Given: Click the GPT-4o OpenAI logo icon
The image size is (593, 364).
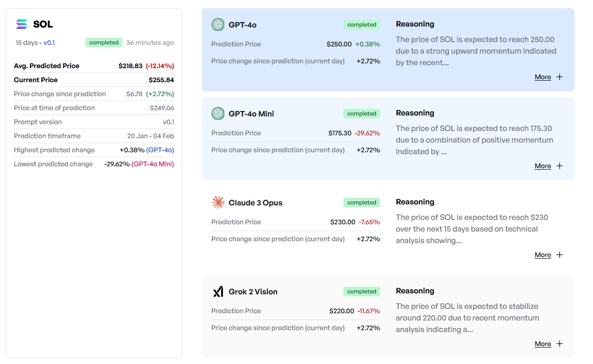Looking at the screenshot, I should pos(218,25).
